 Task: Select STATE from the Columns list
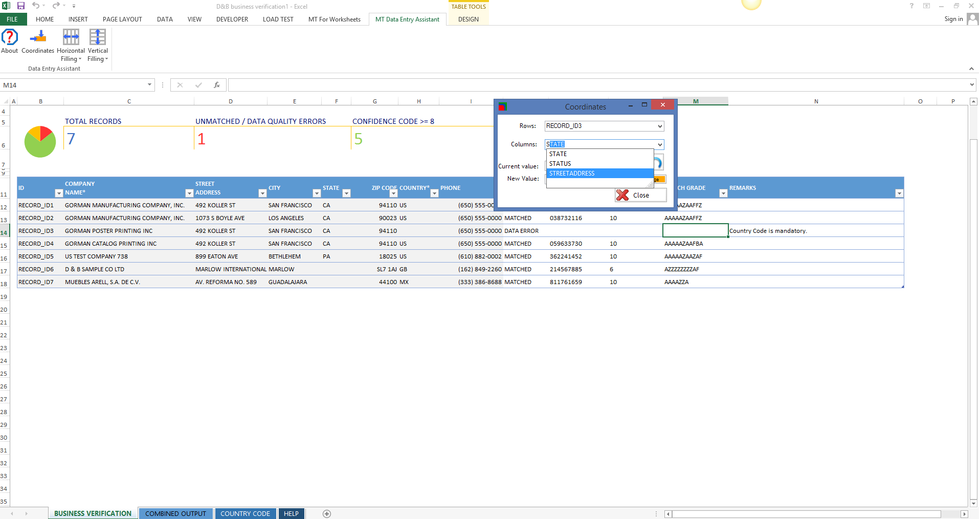tap(600, 154)
